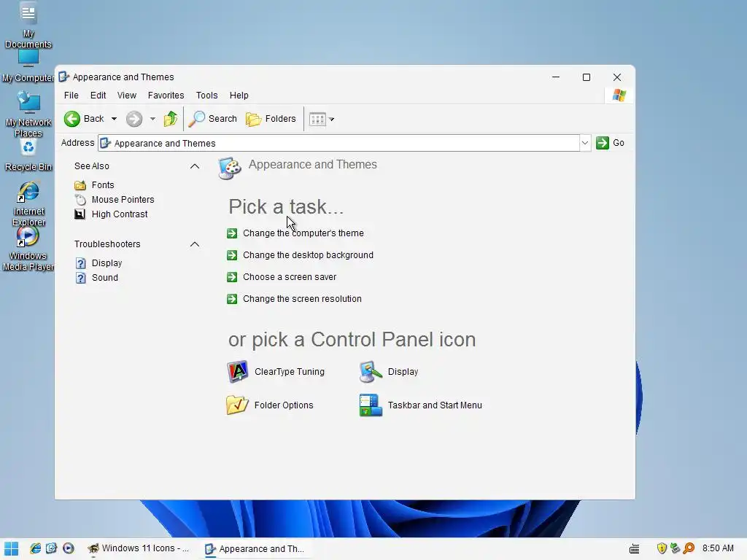
Task: Open the File menu
Action: click(71, 96)
